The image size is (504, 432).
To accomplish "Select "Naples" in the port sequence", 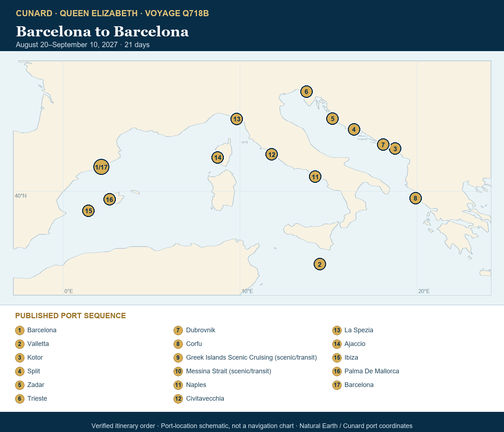I will (196, 385).
